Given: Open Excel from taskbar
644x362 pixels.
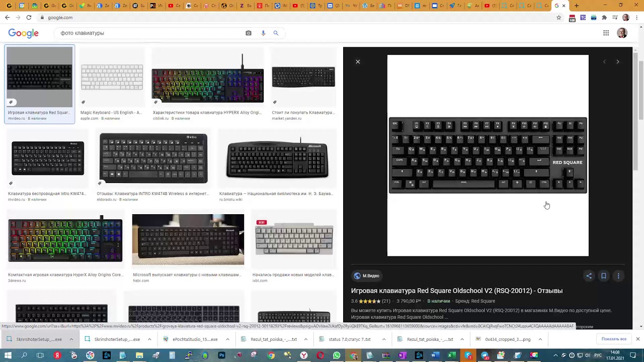Looking at the screenshot, I should click(x=452, y=355).
